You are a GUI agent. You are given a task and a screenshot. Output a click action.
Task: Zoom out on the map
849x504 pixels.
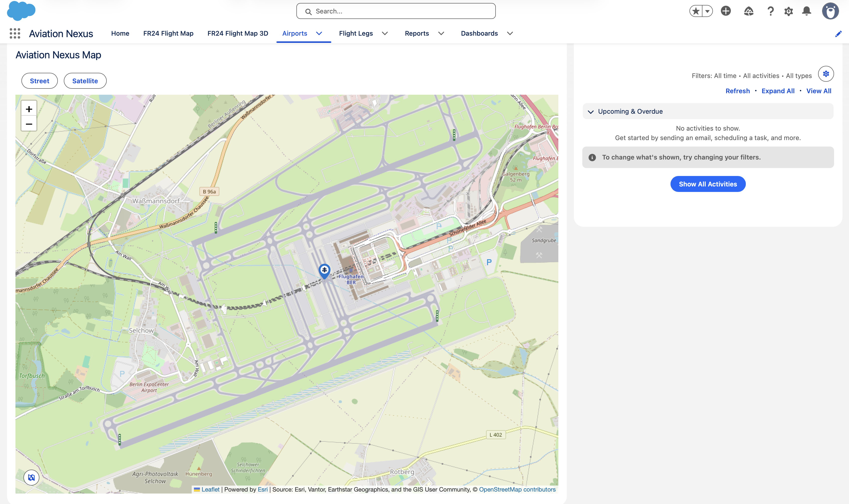[x=29, y=124]
